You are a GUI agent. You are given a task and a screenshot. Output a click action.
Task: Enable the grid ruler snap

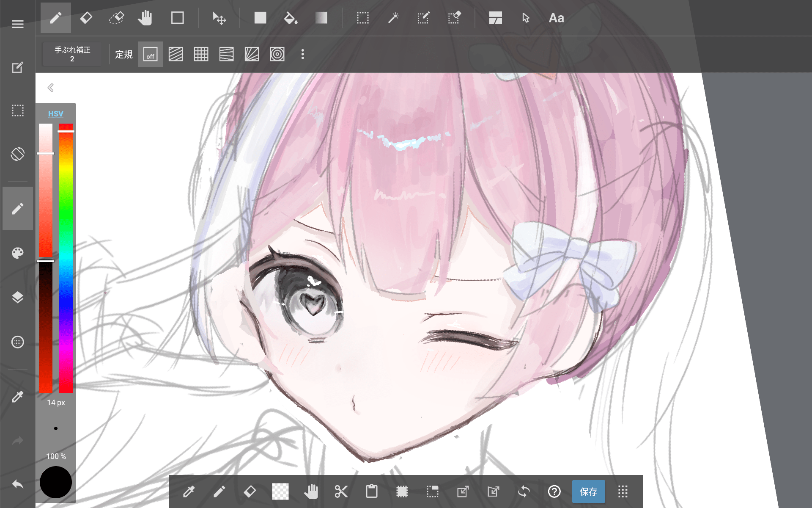[201, 54]
